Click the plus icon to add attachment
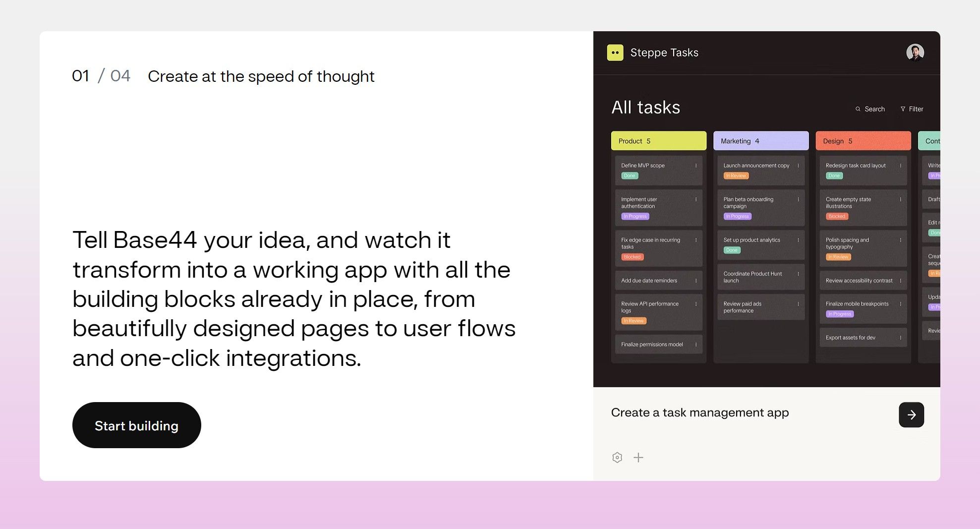 [x=638, y=458]
